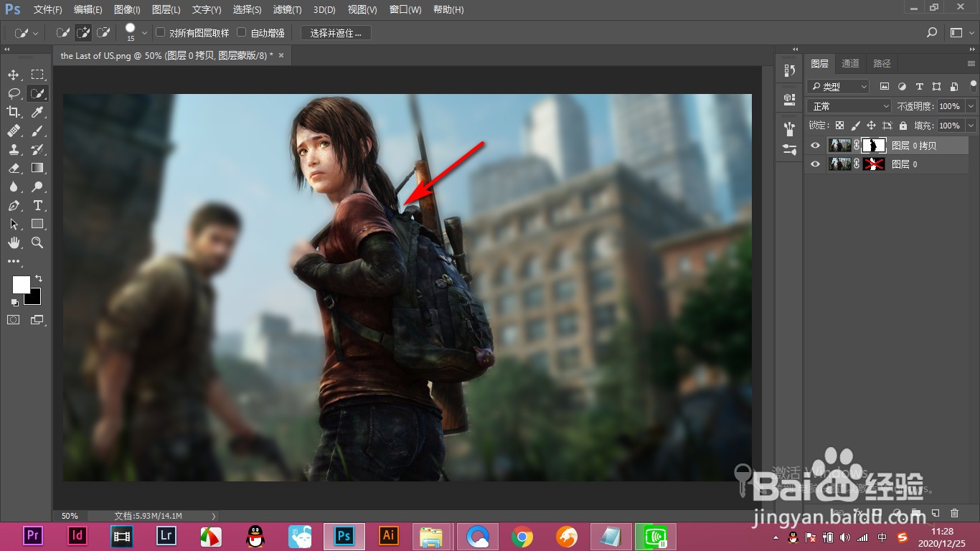Viewport: 980px width, 551px height.
Task: Filter layers by type layers
Action: [919, 86]
